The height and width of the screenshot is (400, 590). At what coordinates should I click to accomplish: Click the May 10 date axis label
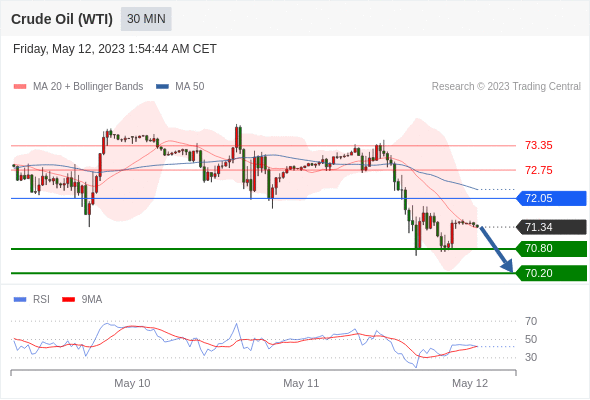132,383
